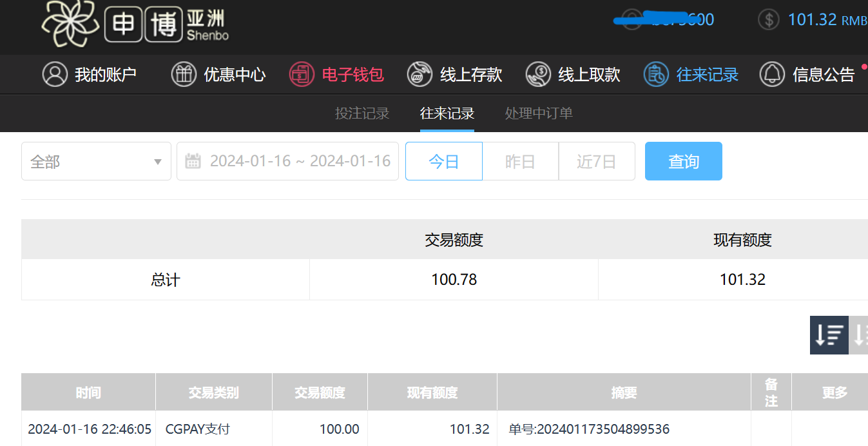The width and height of the screenshot is (868, 446).
Task: Click the 100.78 total transaction amount
Action: [454, 280]
